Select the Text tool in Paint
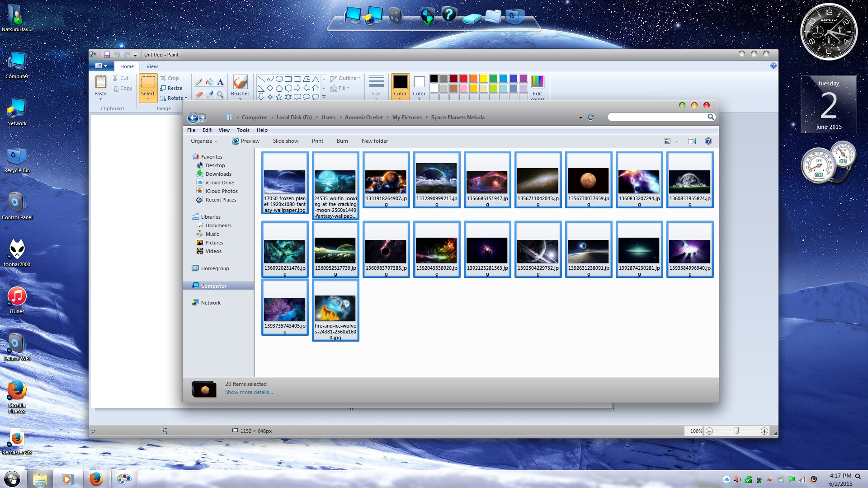This screenshot has width=868, height=488. [x=220, y=82]
